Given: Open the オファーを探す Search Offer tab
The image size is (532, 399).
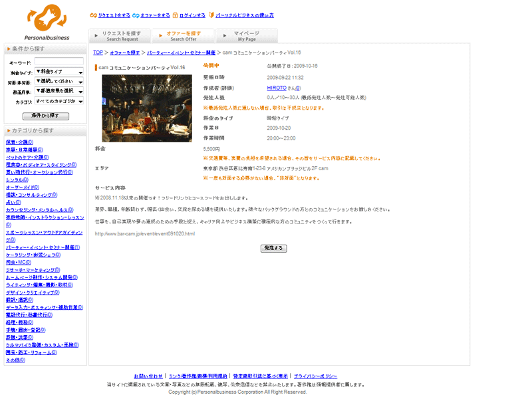Looking at the screenshot, I should (184, 36).
